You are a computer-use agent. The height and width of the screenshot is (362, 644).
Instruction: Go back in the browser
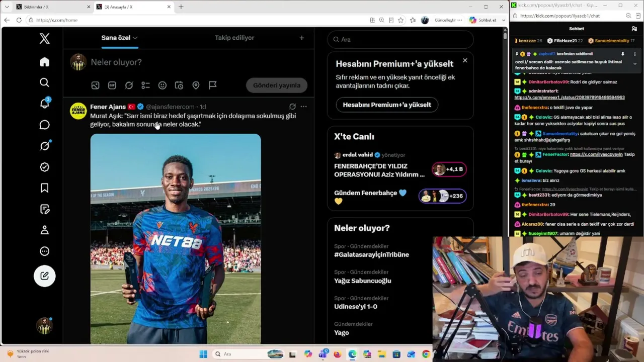point(7,20)
